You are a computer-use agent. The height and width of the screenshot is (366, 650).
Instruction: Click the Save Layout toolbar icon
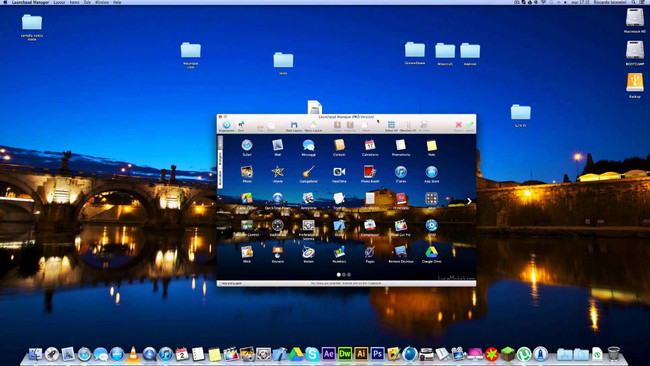click(294, 125)
